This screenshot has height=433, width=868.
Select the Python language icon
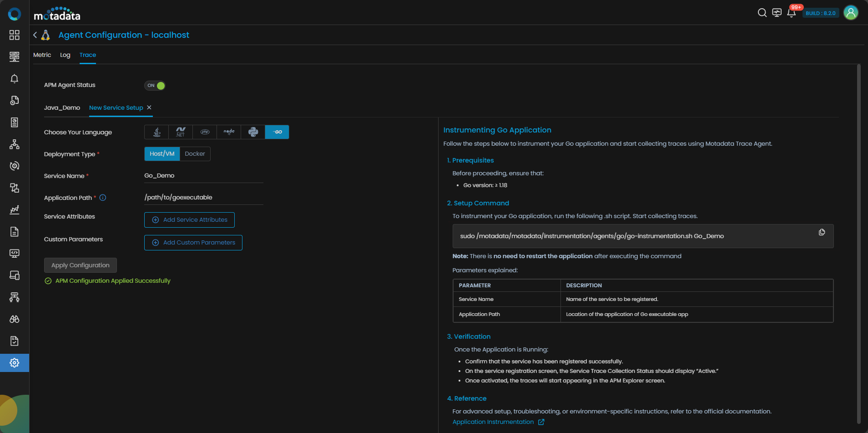coord(253,132)
